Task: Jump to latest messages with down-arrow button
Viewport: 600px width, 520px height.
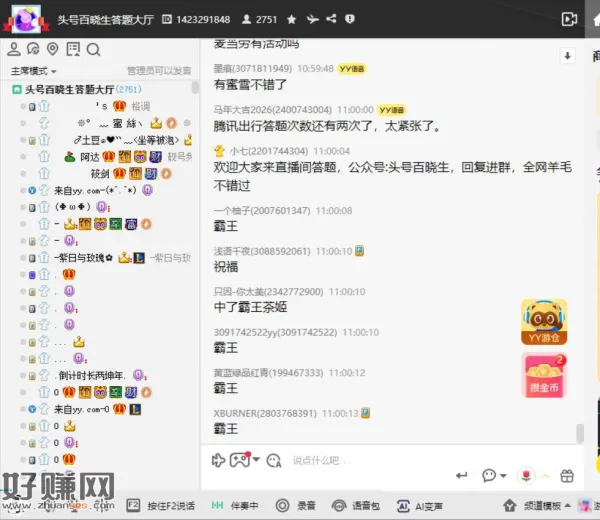Action: [567, 56]
